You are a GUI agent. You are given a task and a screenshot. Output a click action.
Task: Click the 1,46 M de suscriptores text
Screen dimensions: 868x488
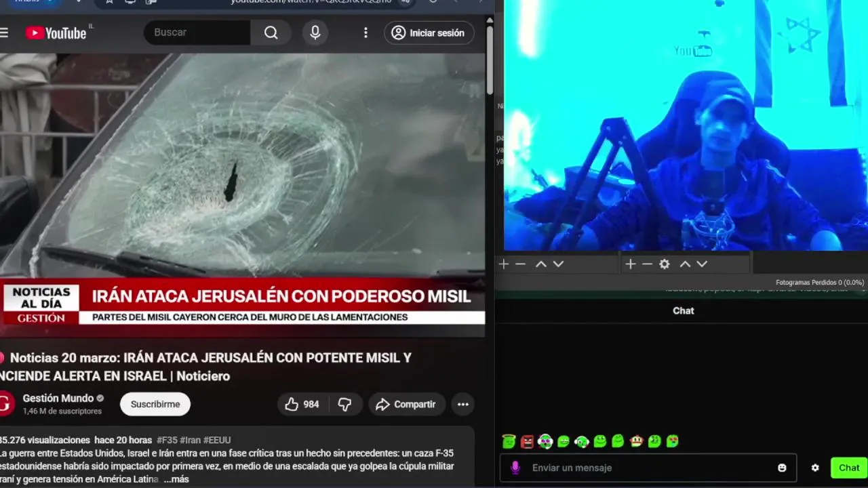(x=62, y=411)
